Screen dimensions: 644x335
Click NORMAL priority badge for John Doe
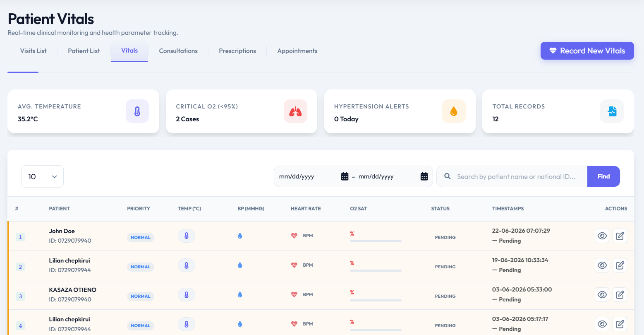point(141,237)
